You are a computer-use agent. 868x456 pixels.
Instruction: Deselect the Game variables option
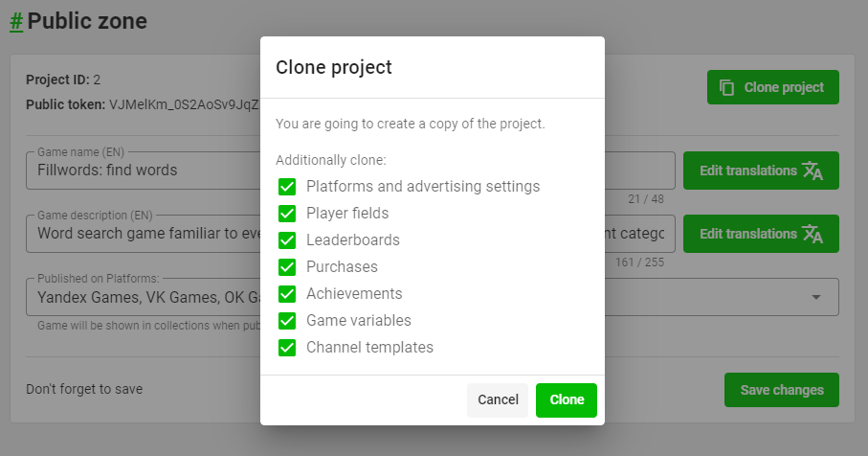point(287,321)
